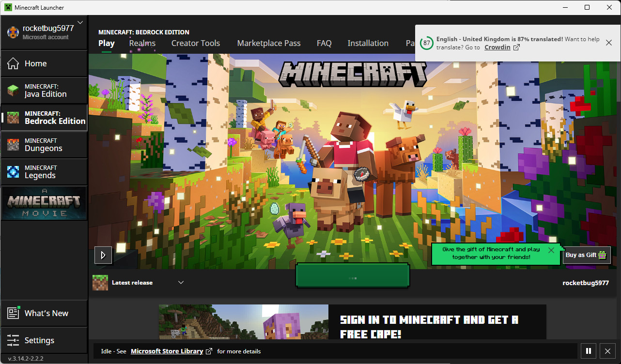Select Minecraft: Java Edition in sidebar
This screenshot has height=364, width=621.
[x=44, y=91]
